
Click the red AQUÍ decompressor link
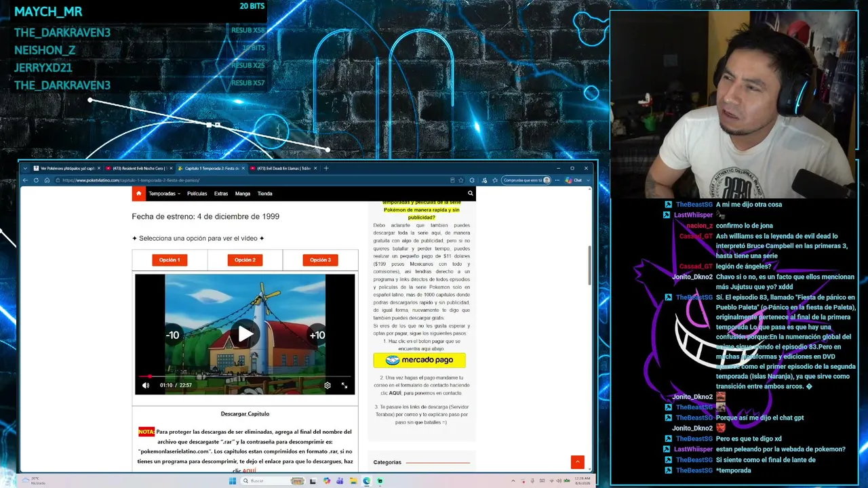tap(249, 471)
